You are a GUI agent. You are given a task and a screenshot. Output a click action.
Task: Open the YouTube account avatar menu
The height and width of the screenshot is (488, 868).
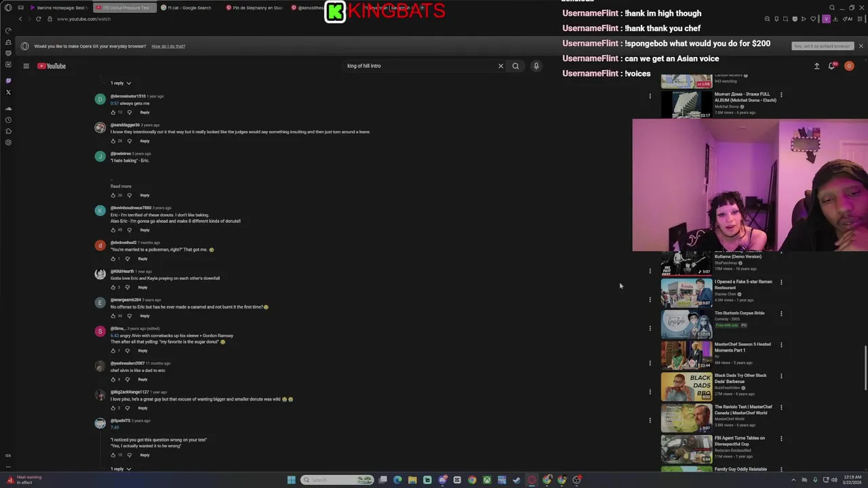tap(849, 66)
